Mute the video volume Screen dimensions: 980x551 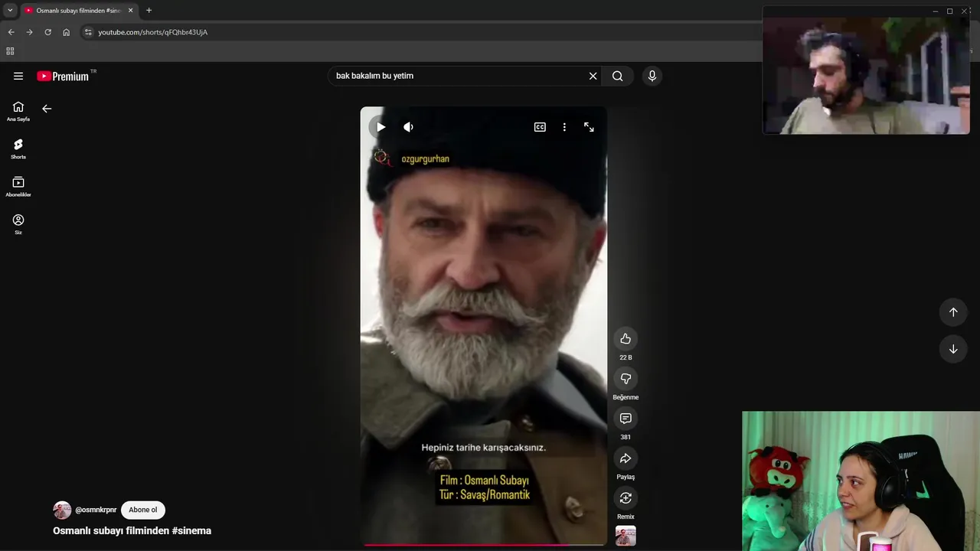(x=408, y=127)
